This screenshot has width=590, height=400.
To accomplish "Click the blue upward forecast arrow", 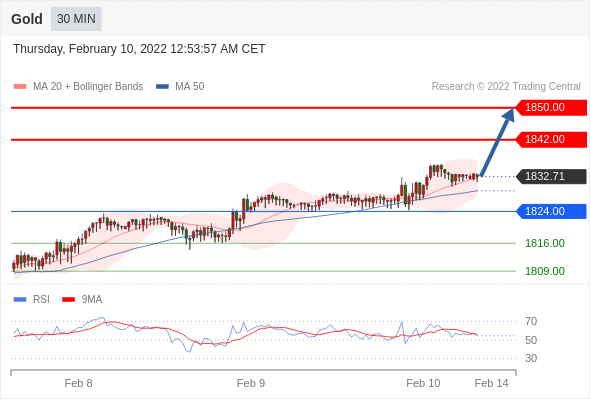I will point(497,142).
